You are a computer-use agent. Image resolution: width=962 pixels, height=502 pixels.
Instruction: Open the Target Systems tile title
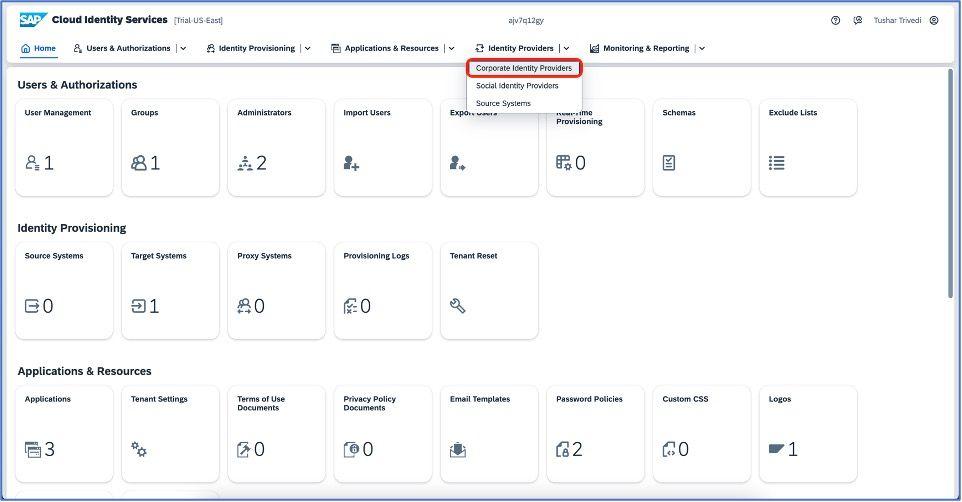(x=158, y=256)
